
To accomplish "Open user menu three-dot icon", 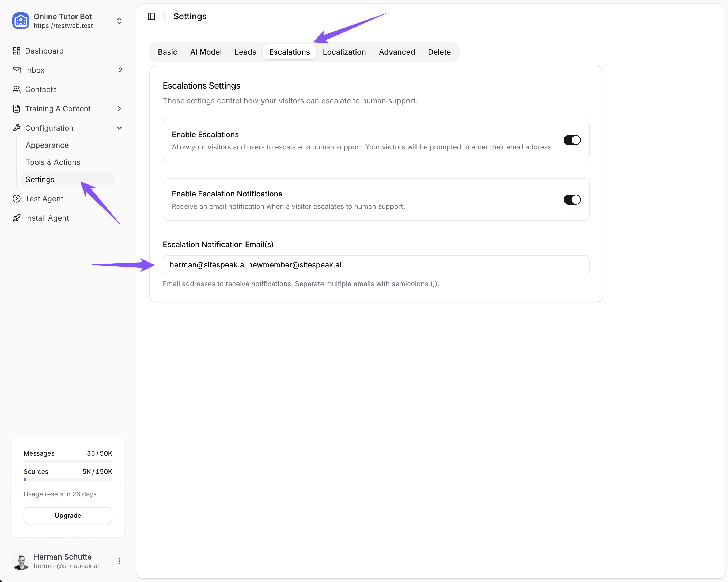I will (x=119, y=561).
